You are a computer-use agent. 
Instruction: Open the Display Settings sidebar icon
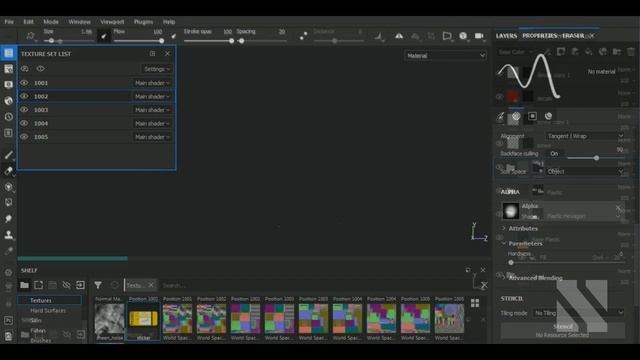click(x=8, y=85)
